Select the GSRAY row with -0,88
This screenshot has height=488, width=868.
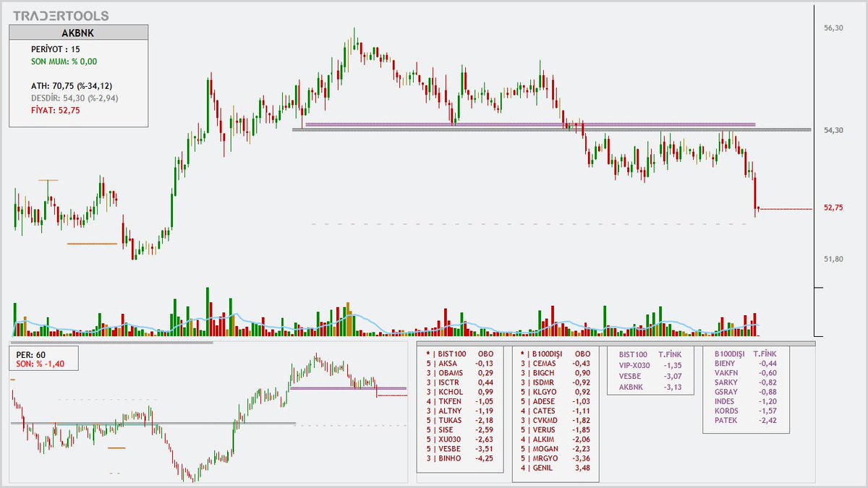click(x=745, y=391)
